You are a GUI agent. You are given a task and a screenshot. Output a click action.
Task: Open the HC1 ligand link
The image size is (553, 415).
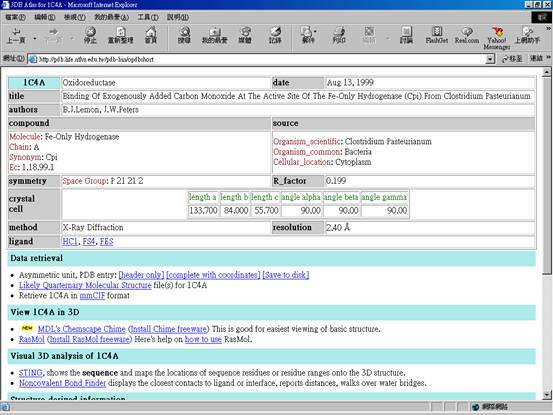click(70, 242)
